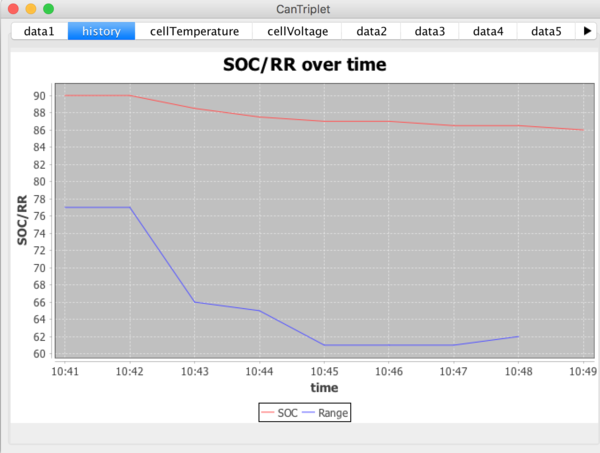
Task: Click the CanTriplet window title
Action: (x=303, y=9)
